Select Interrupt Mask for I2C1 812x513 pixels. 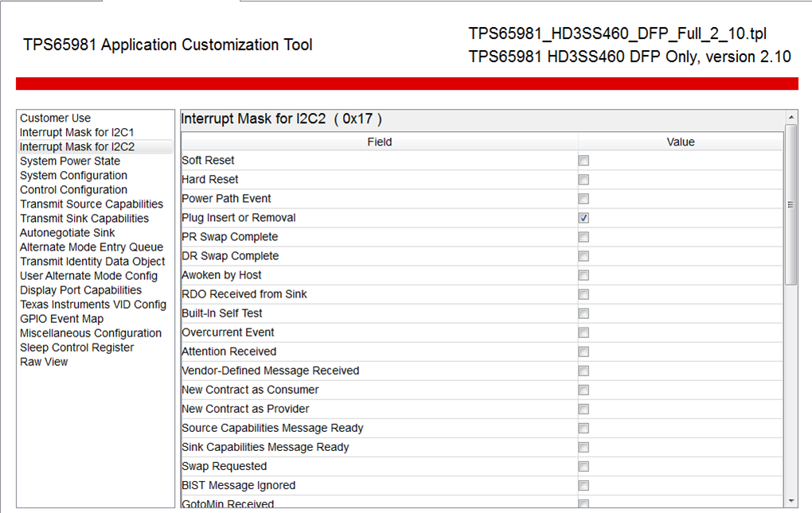pyautogui.click(x=76, y=133)
